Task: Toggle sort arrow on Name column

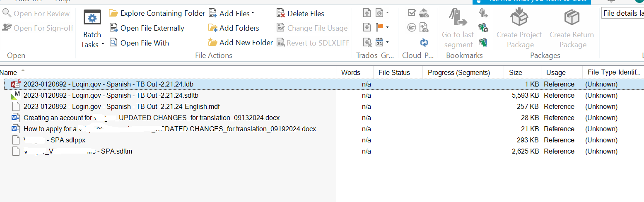Action: pyautogui.click(x=23, y=70)
